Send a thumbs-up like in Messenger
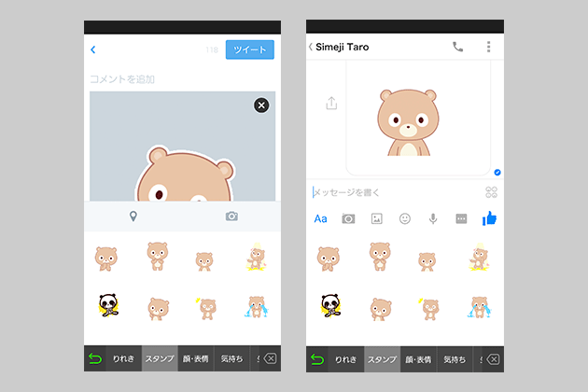The height and width of the screenshot is (392, 588). point(489,218)
